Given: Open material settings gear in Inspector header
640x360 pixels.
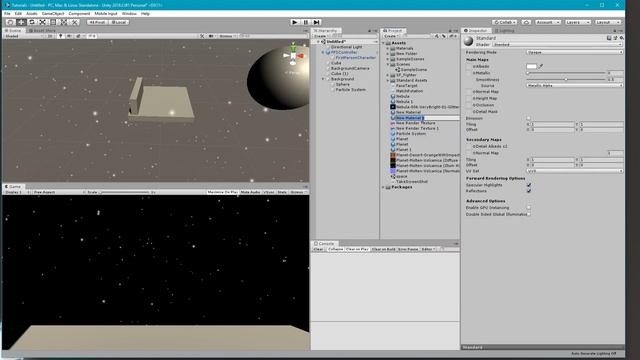Looking at the screenshot, I should pyautogui.click(x=621, y=38).
